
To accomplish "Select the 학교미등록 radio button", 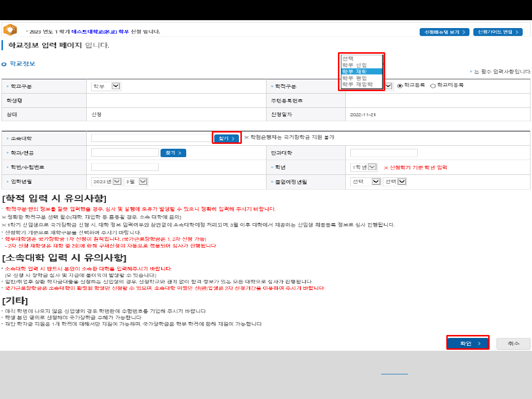I will 433,86.
